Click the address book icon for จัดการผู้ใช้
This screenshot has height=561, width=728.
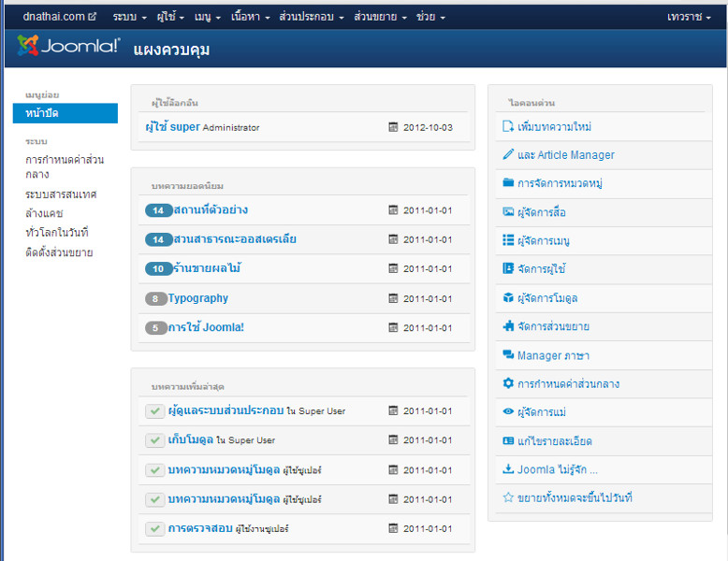[x=508, y=268]
